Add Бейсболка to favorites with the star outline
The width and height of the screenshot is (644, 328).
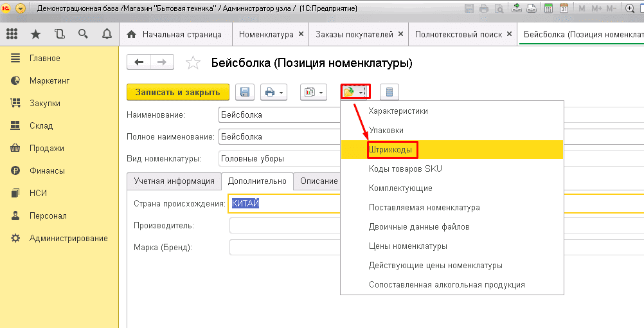click(192, 63)
